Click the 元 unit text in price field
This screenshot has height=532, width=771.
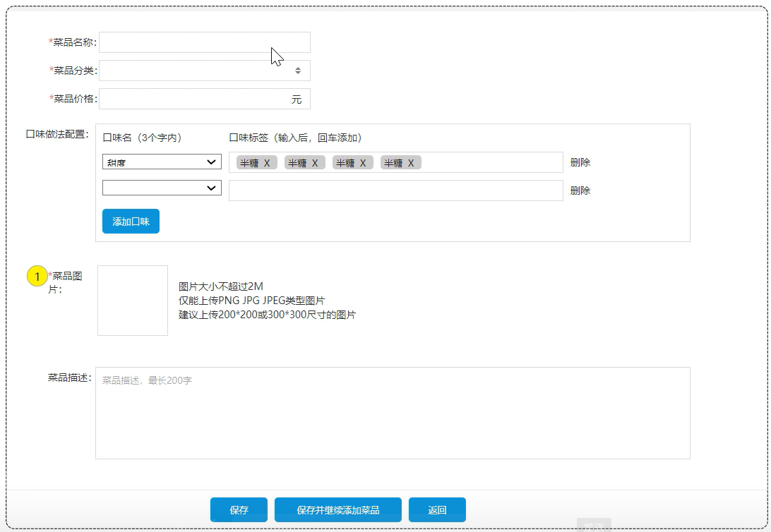[x=296, y=99]
